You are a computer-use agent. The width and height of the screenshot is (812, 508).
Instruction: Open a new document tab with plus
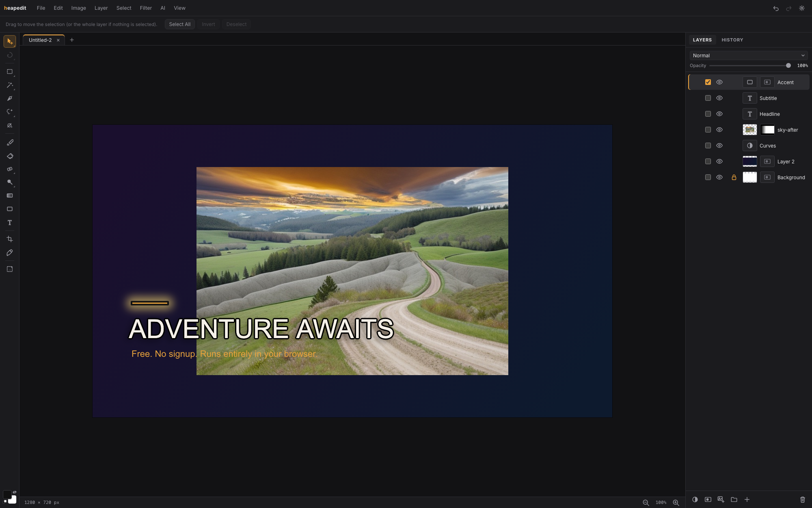click(x=72, y=40)
